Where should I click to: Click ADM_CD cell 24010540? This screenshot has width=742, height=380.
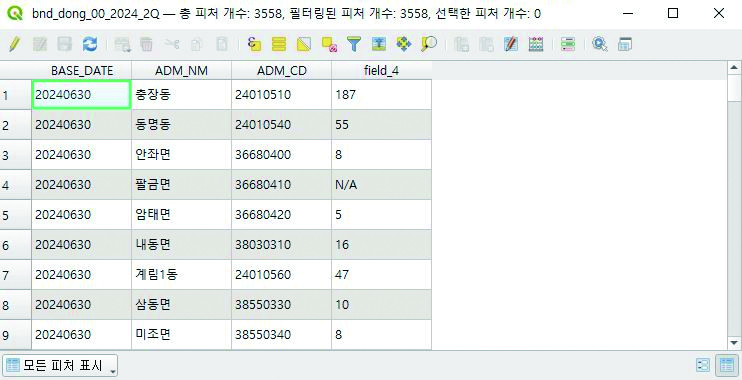(282, 125)
